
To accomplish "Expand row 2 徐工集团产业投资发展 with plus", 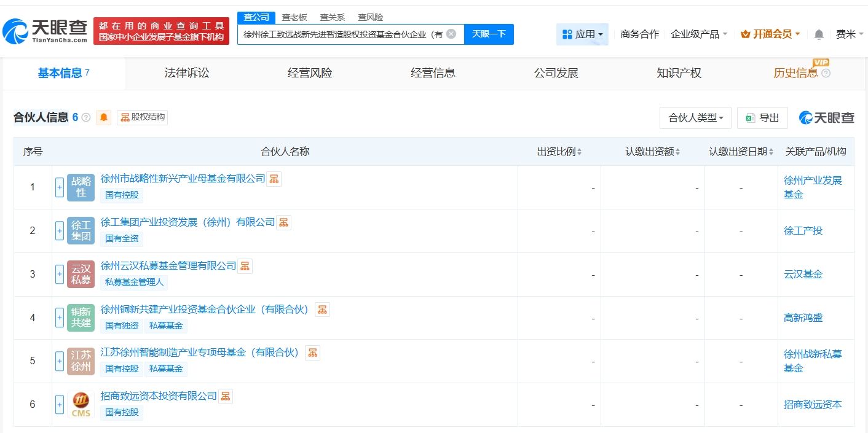I will click(60, 231).
